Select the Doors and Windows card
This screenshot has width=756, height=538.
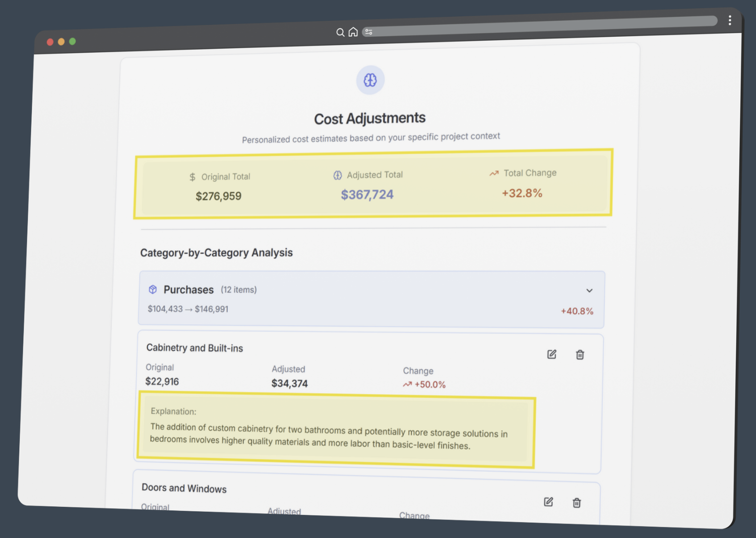(368, 497)
